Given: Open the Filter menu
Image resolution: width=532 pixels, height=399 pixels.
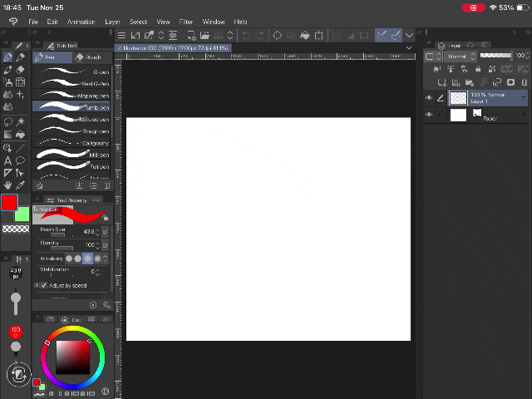Looking at the screenshot, I should [186, 22].
